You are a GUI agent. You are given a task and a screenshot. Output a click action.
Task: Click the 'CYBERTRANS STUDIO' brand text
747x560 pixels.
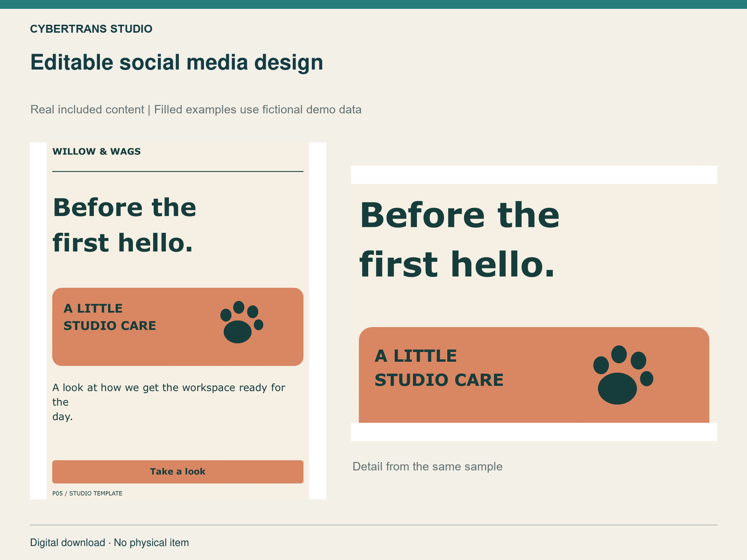[91, 29]
